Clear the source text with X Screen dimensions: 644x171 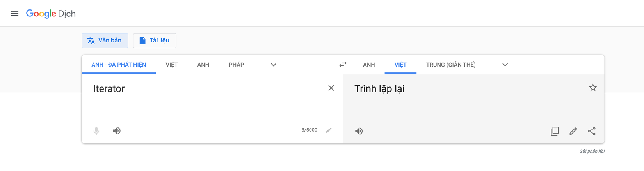(x=331, y=88)
